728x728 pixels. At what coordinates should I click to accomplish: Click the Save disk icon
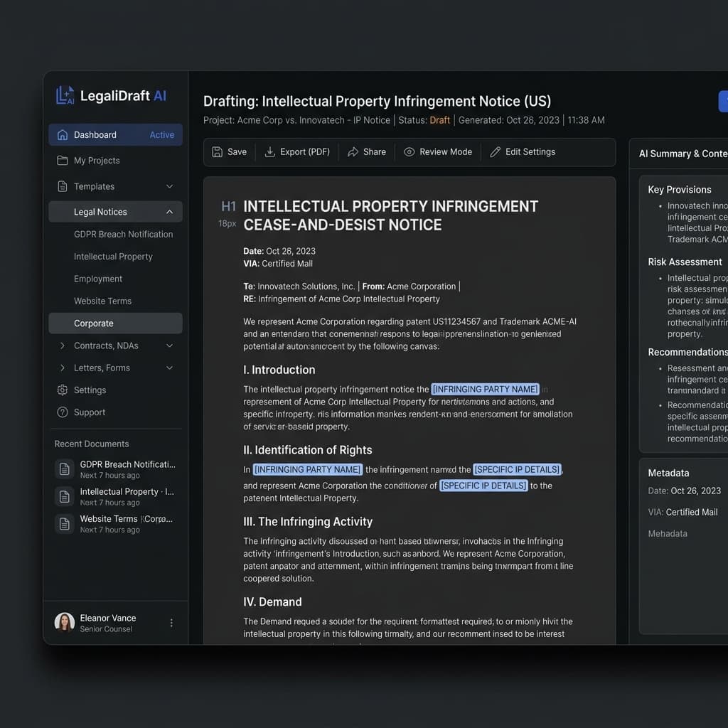pyautogui.click(x=218, y=152)
